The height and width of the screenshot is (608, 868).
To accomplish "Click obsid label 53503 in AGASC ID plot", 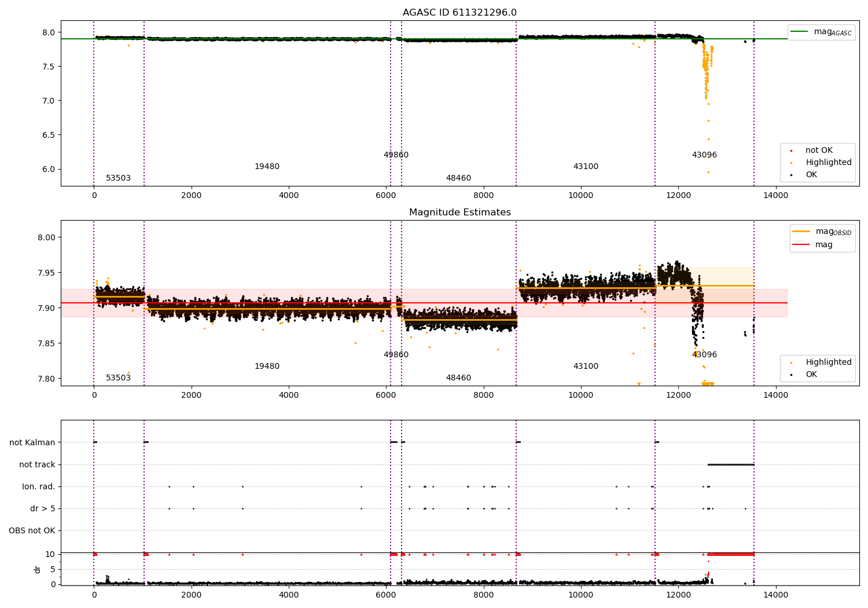I will [118, 178].
